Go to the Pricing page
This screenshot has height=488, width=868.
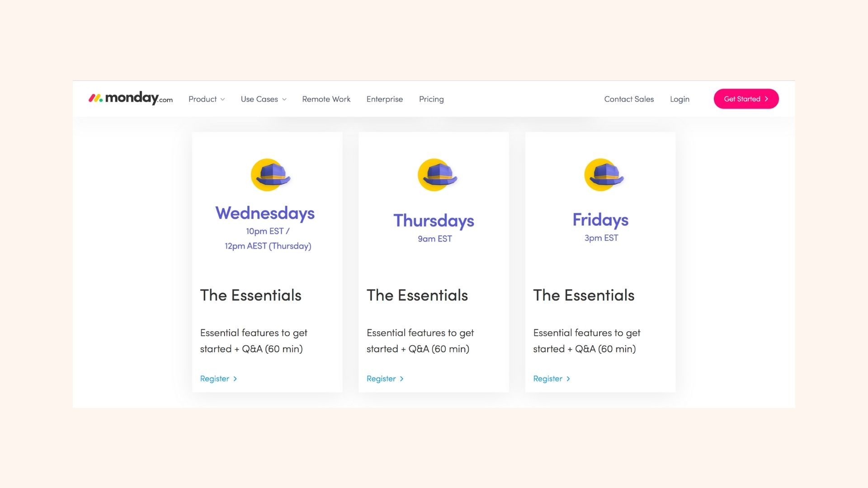click(431, 99)
